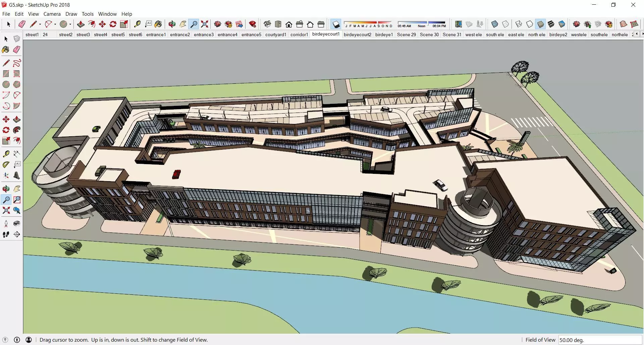Select the Zoom Window tool in left toolbar
Screen dimensions: 644x345
[17, 200]
